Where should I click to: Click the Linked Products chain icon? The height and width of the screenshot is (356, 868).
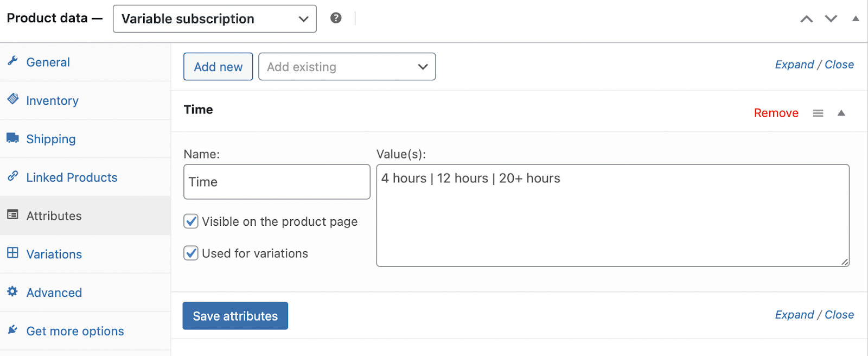click(x=13, y=176)
